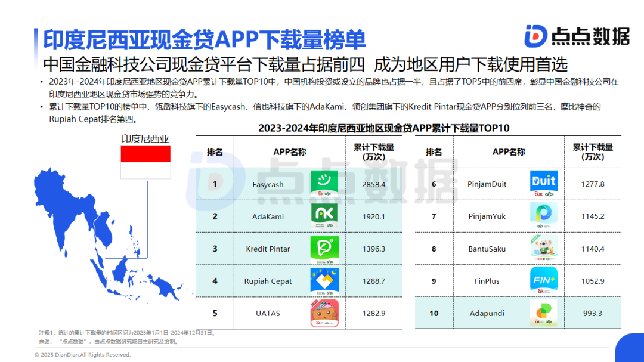Screen dimensions: 644x362
Task: Click the FinPlus app icon
Action: tap(543, 281)
